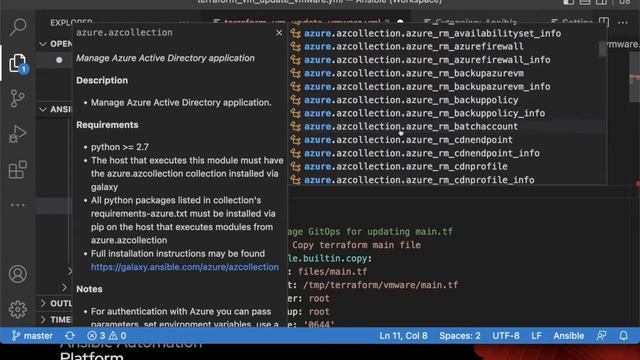Close the azure.azcollection documentation popup
This screenshot has width=640, height=360.
click(x=279, y=33)
